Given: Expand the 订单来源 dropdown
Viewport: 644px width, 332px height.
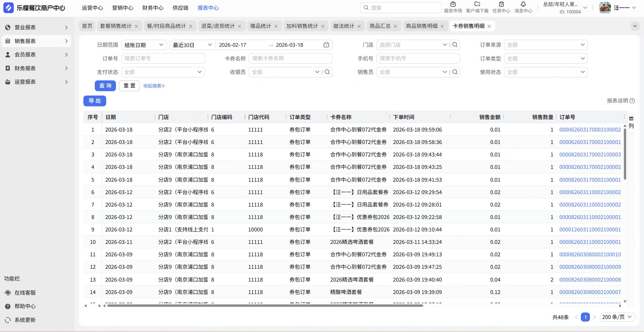Looking at the screenshot, I should click(x=546, y=45).
